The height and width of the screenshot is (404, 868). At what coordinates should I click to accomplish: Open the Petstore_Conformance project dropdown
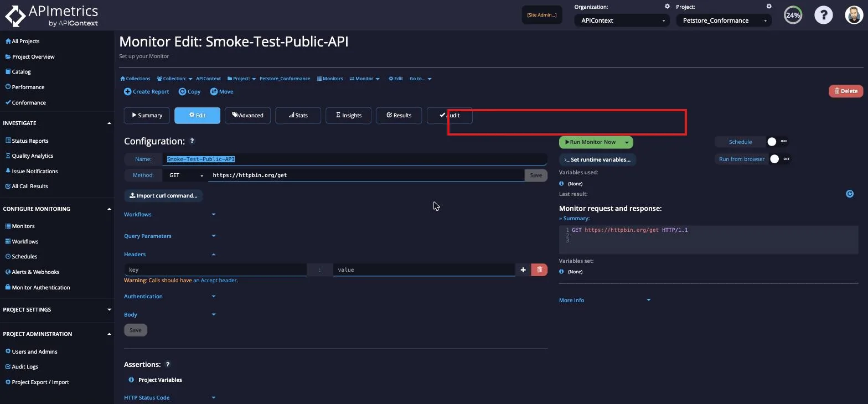[724, 20]
